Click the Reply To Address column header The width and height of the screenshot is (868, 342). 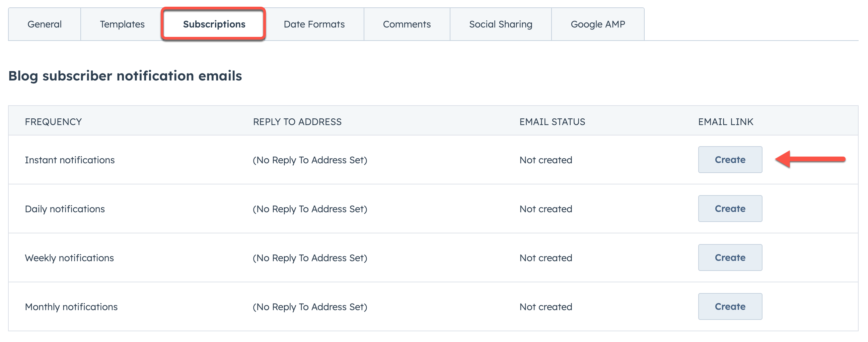point(297,122)
